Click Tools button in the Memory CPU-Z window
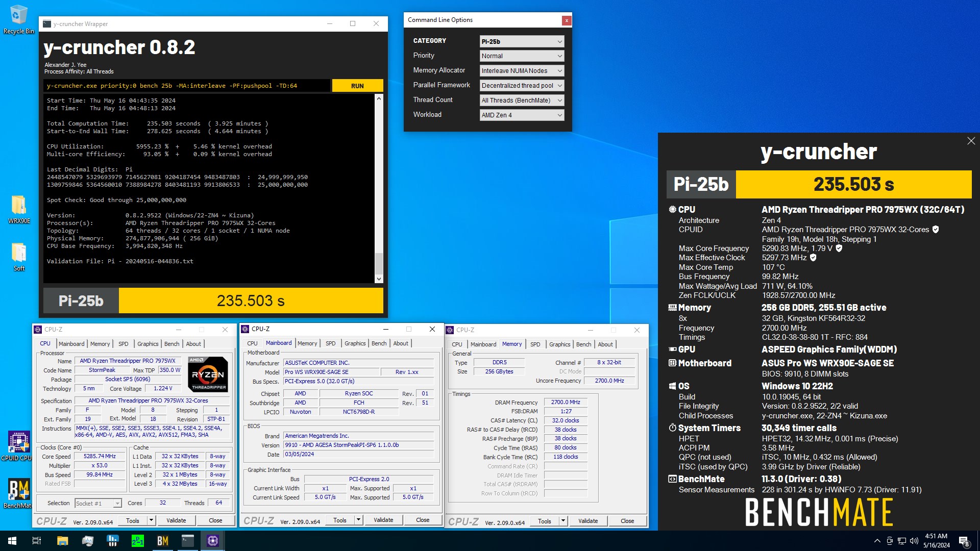This screenshot has width=980, height=551. [545, 521]
